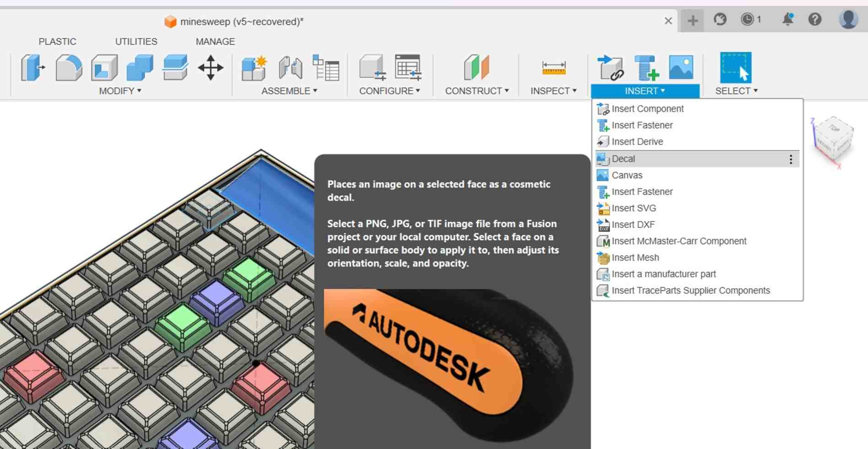Expand the CONSTRUCT dropdown

pos(477,91)
